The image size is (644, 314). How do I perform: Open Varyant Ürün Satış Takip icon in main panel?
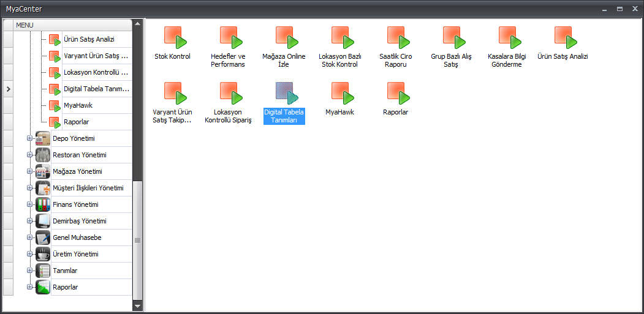coord(175,93)
